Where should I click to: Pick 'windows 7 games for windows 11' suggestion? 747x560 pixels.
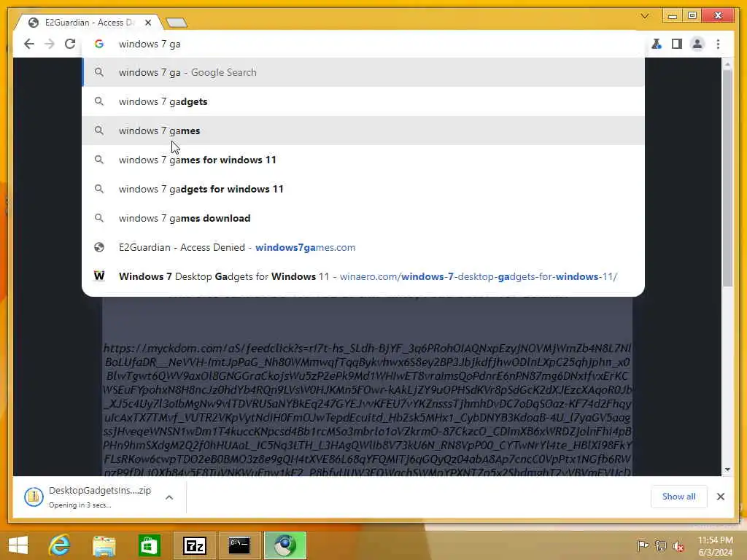point(363,160)
